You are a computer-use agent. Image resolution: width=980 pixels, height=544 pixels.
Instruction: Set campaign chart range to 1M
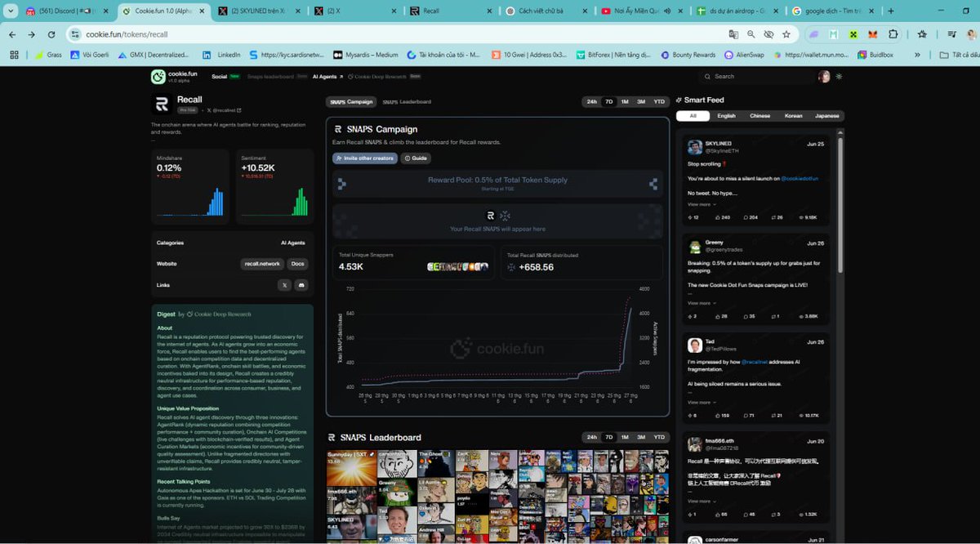625,102
